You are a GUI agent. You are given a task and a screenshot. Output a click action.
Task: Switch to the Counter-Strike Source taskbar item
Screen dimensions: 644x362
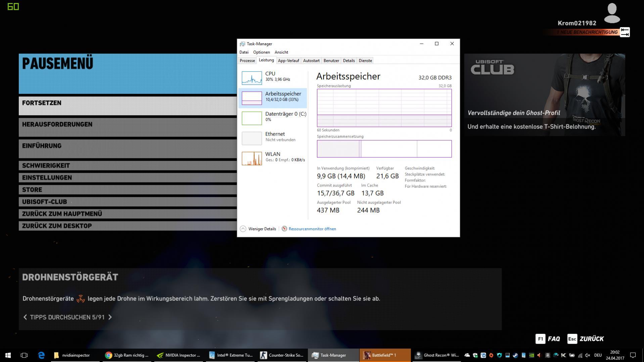pos(282,355)
